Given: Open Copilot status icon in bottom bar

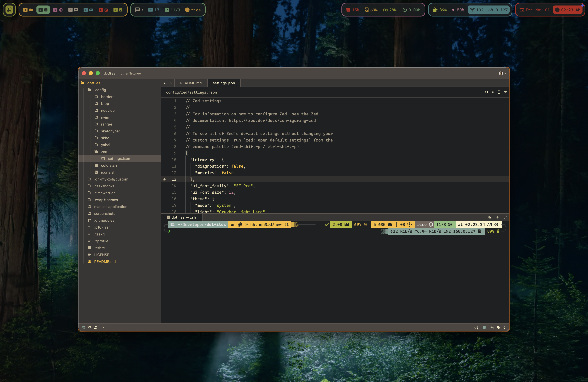Looking at the screenshot, I should point(476,327).
